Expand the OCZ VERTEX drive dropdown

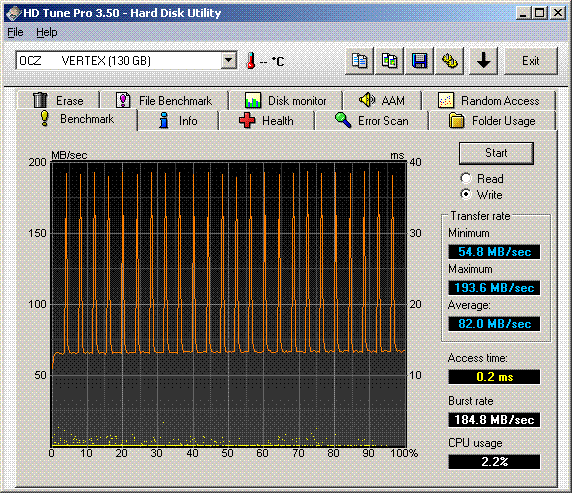228,60
